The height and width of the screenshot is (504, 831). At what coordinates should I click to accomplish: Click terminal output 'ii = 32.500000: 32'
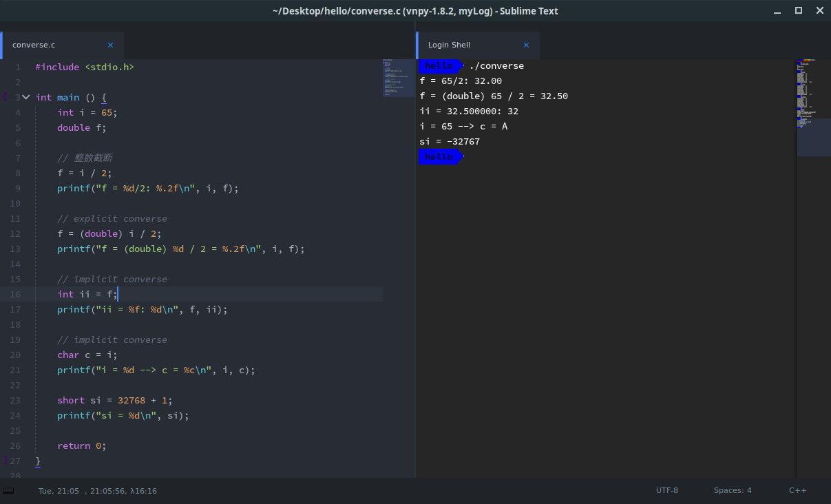pyautogui.click(x=469, y=111)
